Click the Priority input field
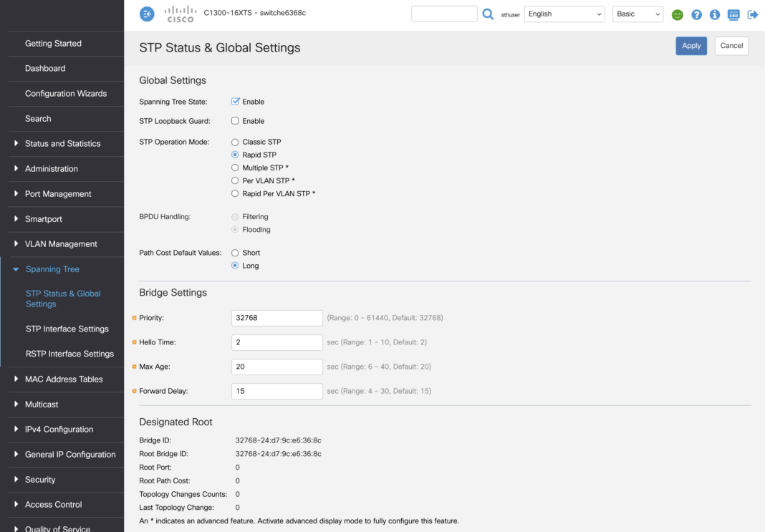 276,318
